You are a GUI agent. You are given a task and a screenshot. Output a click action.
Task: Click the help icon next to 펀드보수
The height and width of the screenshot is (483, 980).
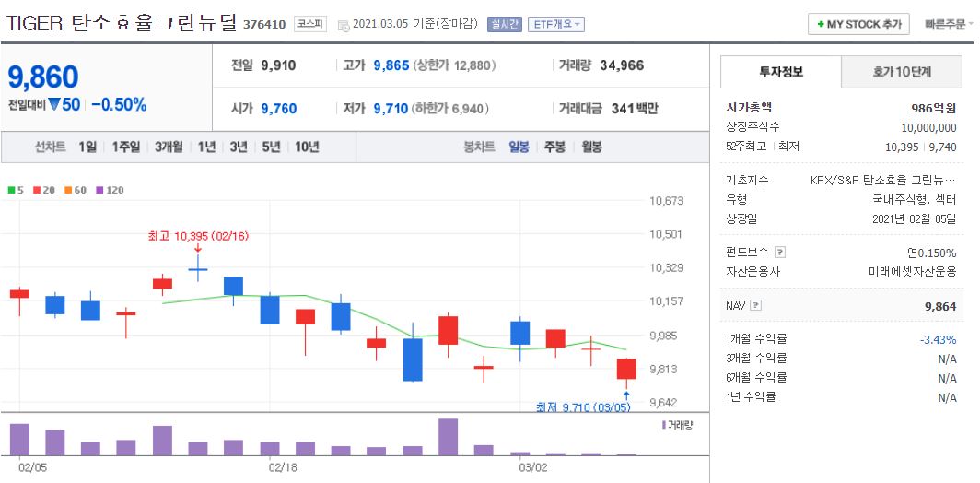pyautogui.click(x=779, y=253)
